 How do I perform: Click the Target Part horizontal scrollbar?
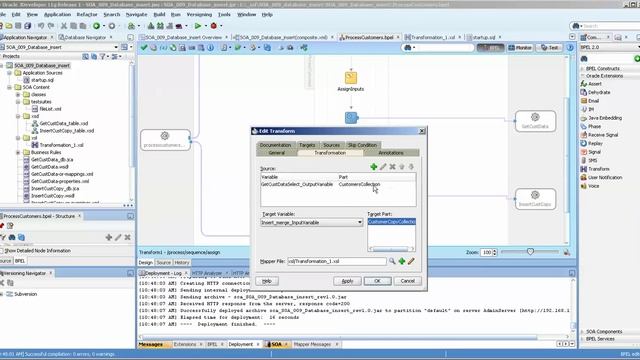click(x=391, y=249)
